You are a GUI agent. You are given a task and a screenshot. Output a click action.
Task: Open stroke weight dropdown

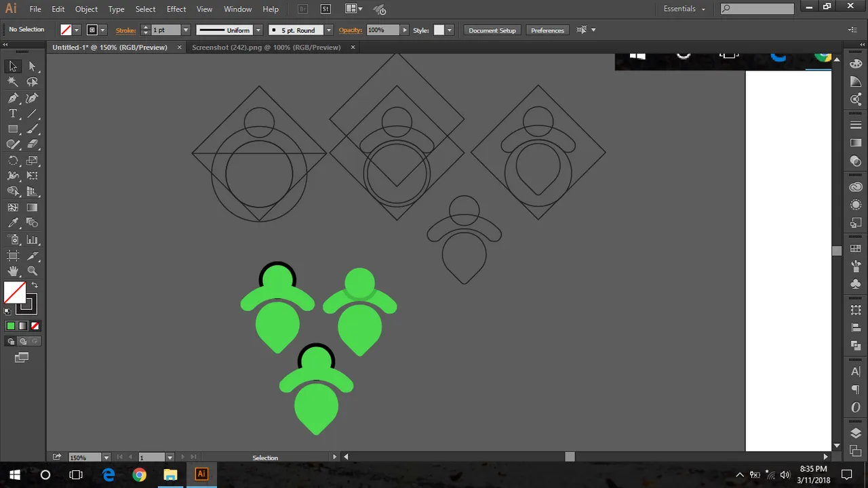point(185,30)
